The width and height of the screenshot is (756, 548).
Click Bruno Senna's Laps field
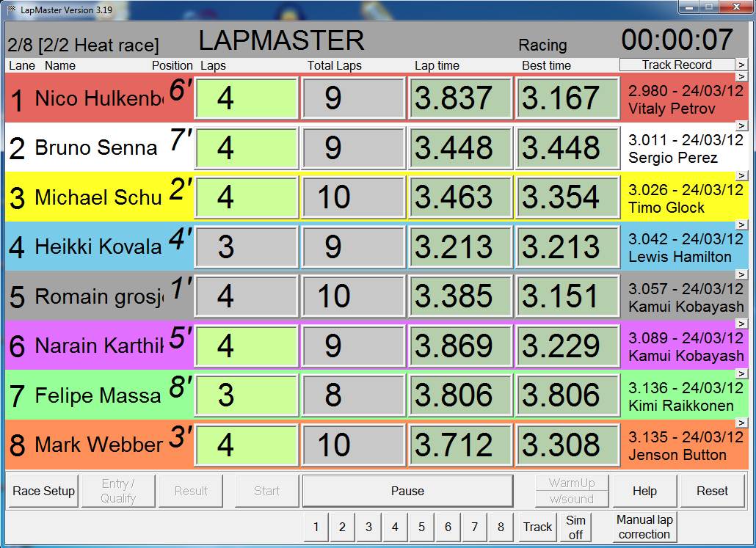click(x=246, y=147)
